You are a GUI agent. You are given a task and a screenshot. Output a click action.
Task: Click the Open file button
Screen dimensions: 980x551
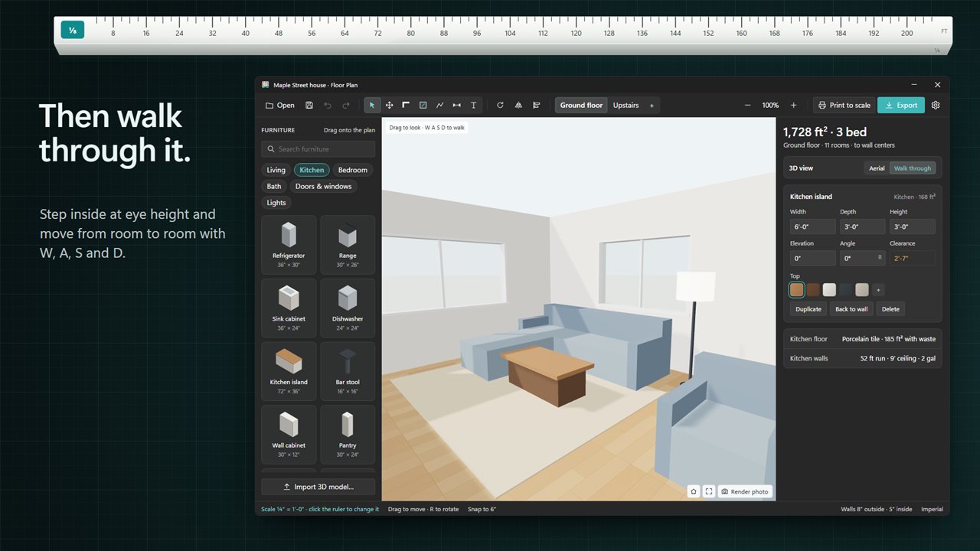(x=280, y=106)
